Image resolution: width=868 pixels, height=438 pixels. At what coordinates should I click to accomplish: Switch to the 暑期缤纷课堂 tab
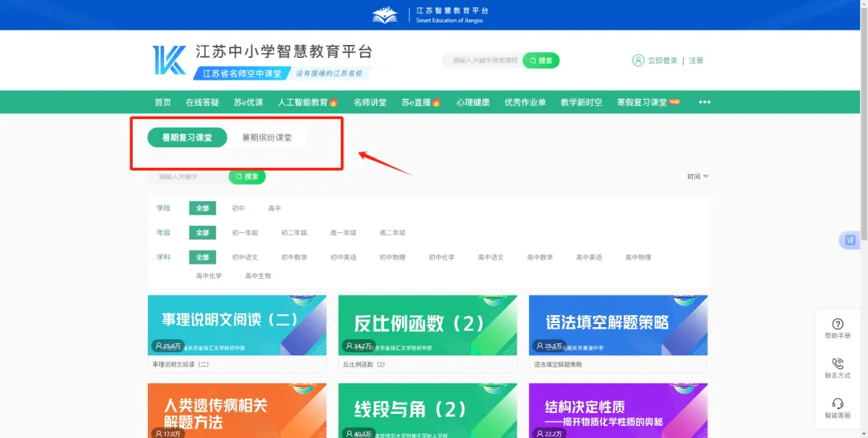(267, 137)
